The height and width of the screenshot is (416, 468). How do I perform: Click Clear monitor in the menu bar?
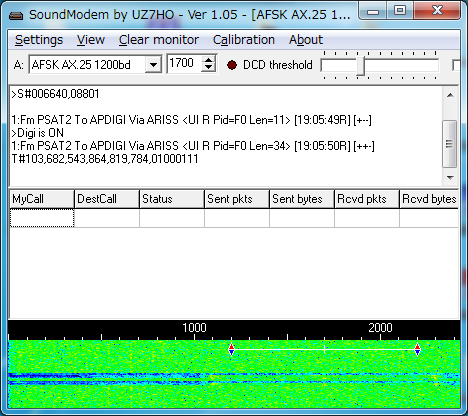tap(159, 40)
